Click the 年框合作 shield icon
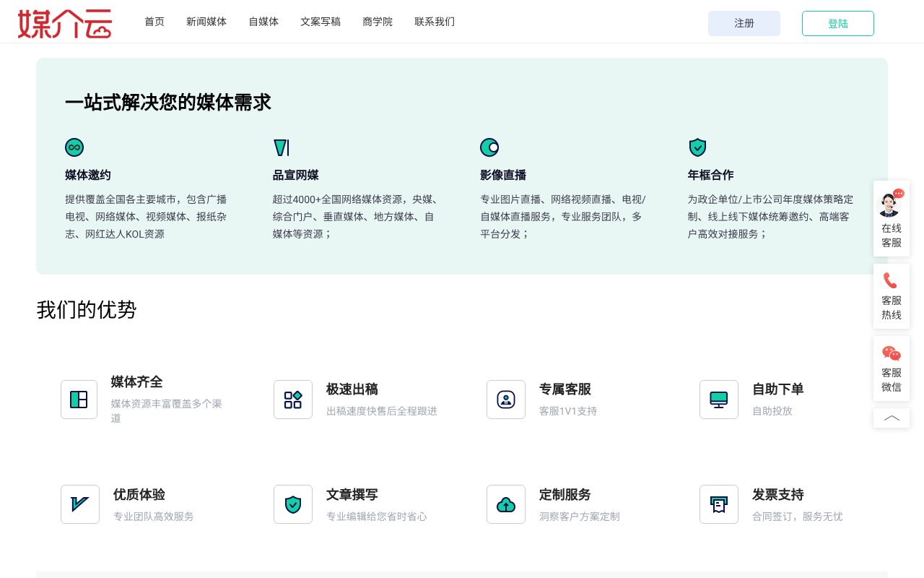 (x=697, y=147)
